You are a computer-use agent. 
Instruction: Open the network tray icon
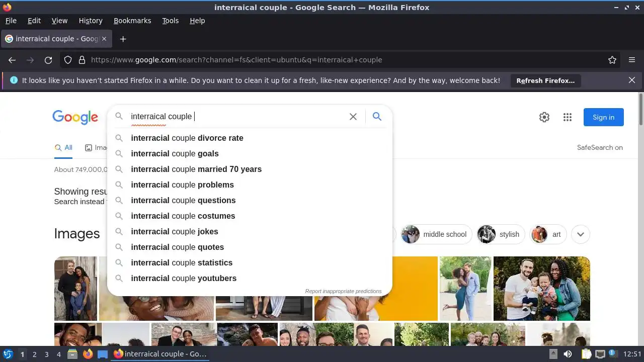600,354
